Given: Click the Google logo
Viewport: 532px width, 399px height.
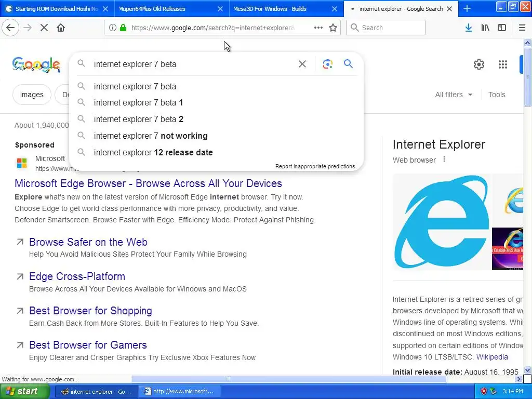Looking at the screenshot, I should [x=36, y=64].
